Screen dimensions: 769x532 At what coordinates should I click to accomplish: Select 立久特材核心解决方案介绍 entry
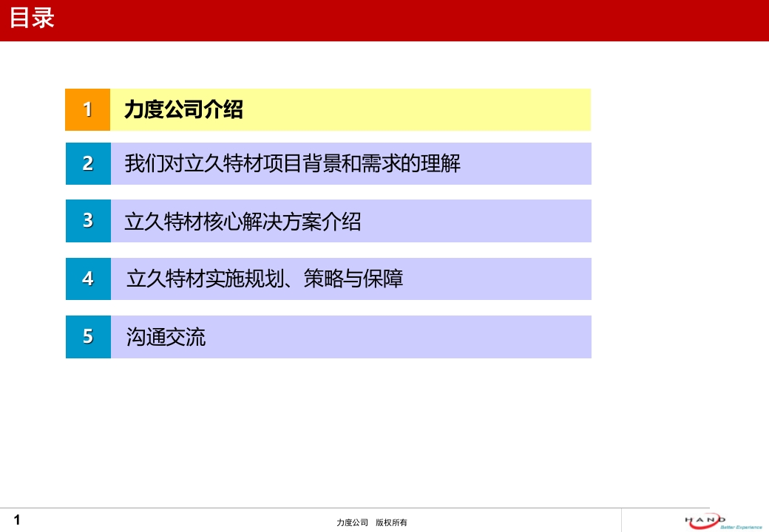click(x=243, y=221)
